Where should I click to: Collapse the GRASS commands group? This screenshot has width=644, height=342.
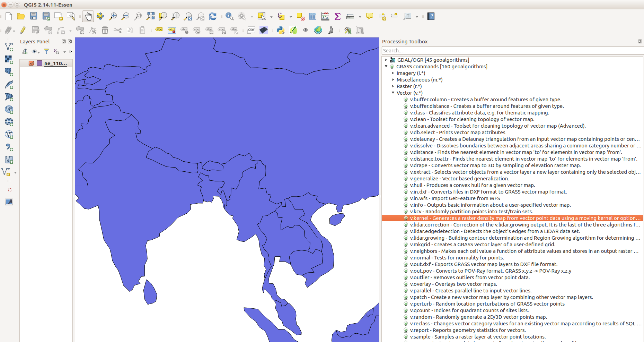pos(386,67)
